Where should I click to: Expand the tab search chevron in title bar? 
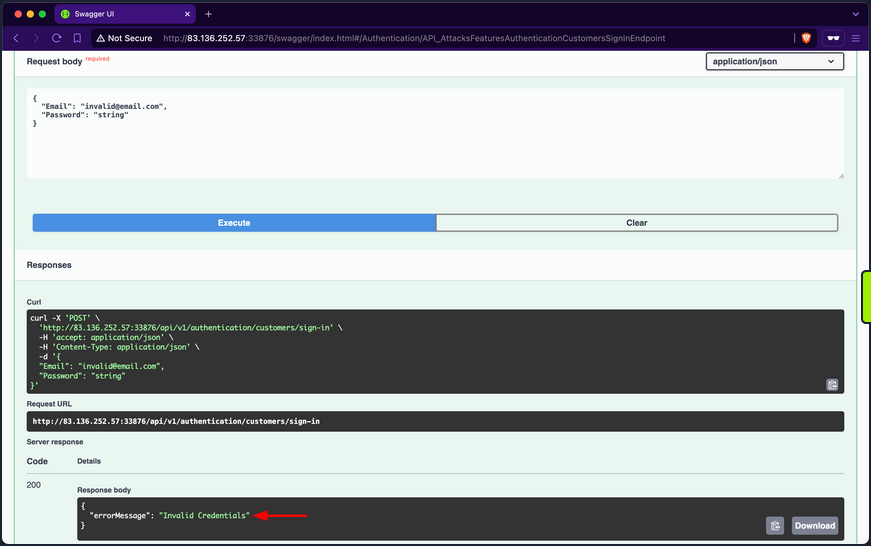pyautogui.click(x=855, y=14)
